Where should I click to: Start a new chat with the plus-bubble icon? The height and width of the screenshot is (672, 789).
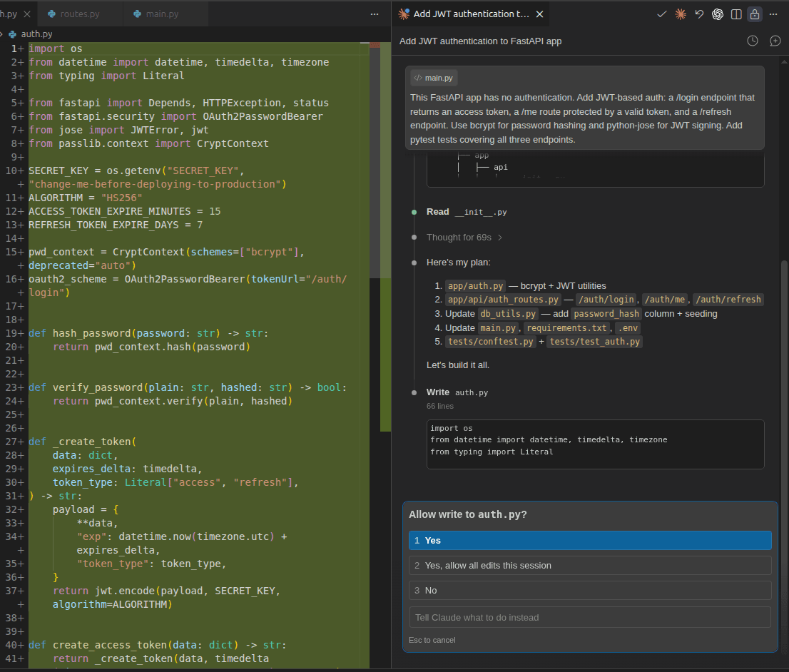(x=775, y=41)
